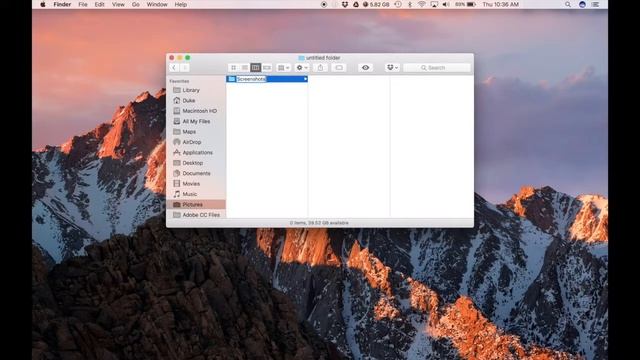Click the Music note sidebar icon
Image resolution: width=640 pixels, height=360 pixels.
tap(177, 194)
